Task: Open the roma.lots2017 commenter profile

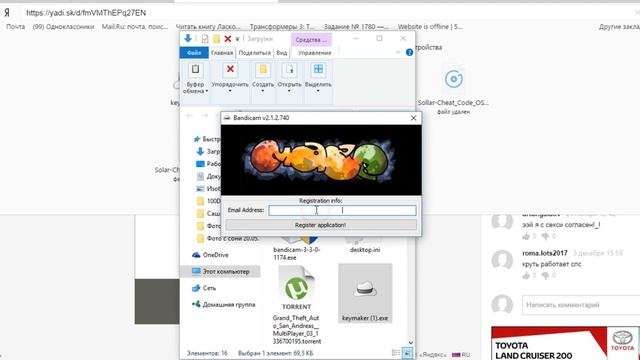Action: [x=545, y=253]
